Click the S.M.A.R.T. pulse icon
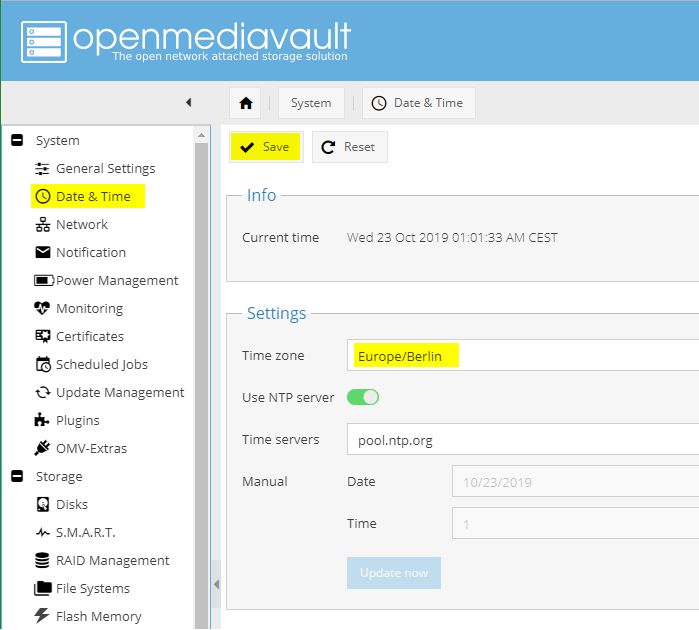Viewport: 699px width, 630px height. tap(43, 532)
